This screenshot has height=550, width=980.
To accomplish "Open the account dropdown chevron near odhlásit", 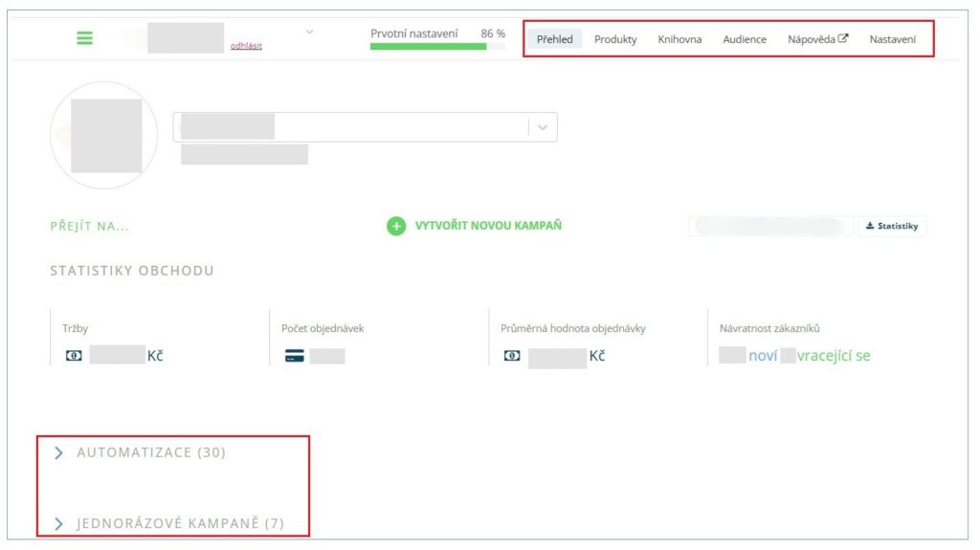I will [x=309, y=33].
